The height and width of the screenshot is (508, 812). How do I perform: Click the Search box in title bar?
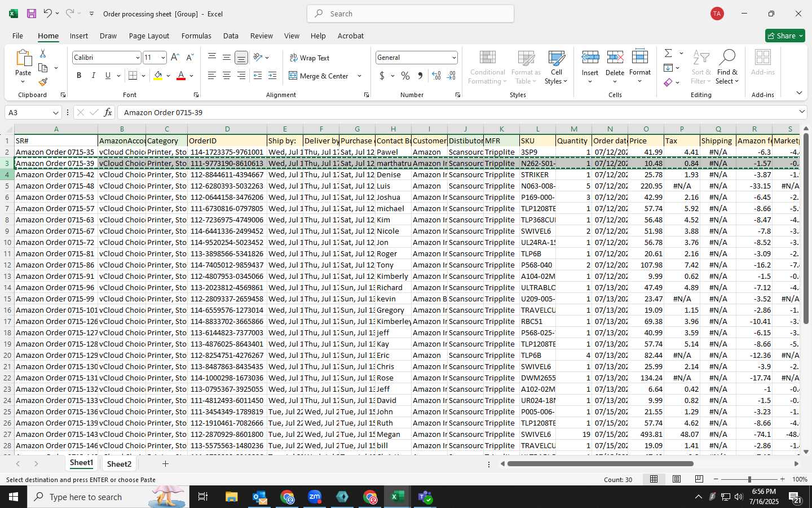coord(411,14)
